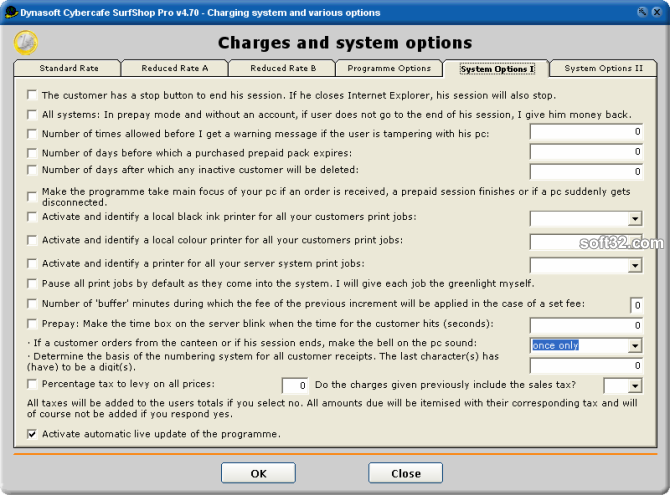The width and height of the screenshot is (670, 495).
Task: Click the receipt numbering basis field
Action: tap(586, 365)
